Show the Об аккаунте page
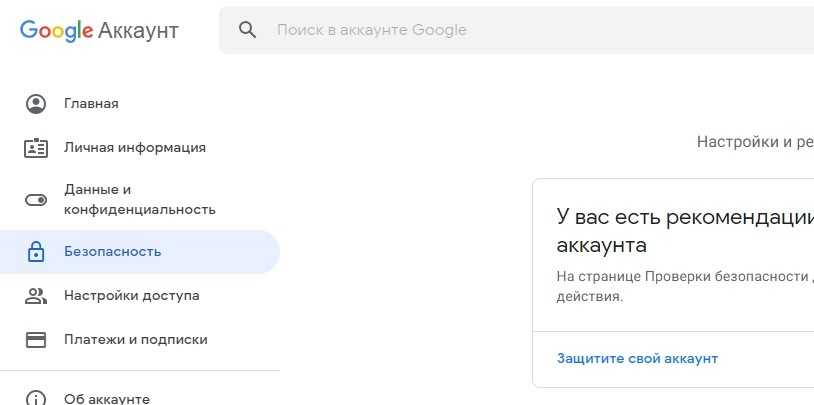 click(107, 398)
